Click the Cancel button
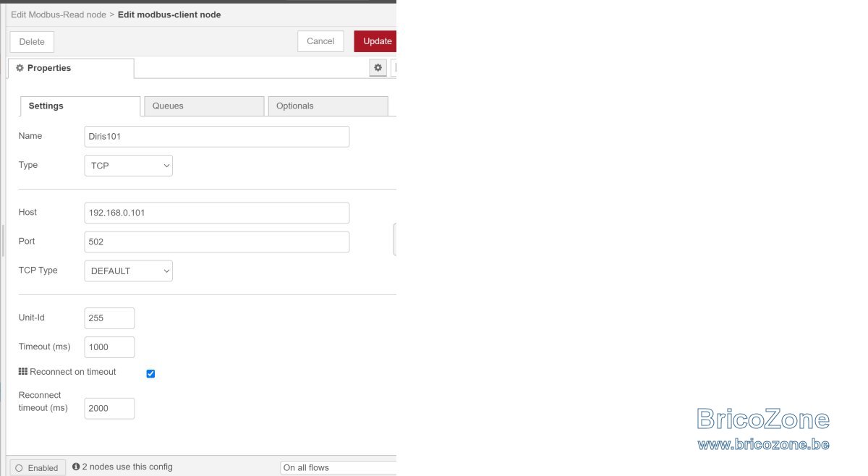 tap(320, 41)
